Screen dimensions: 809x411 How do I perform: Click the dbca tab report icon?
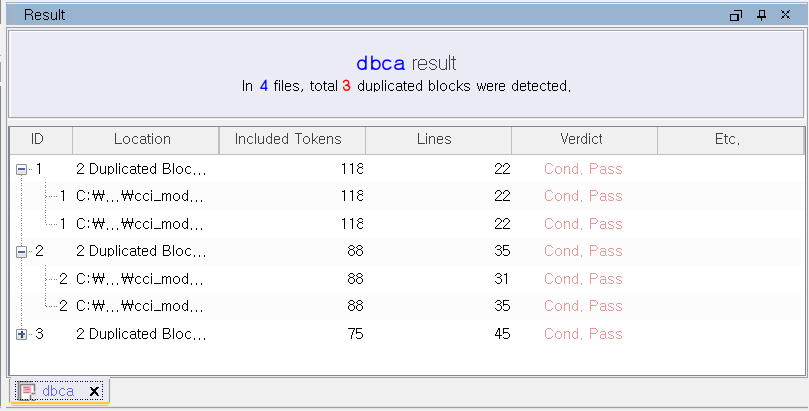27,391
